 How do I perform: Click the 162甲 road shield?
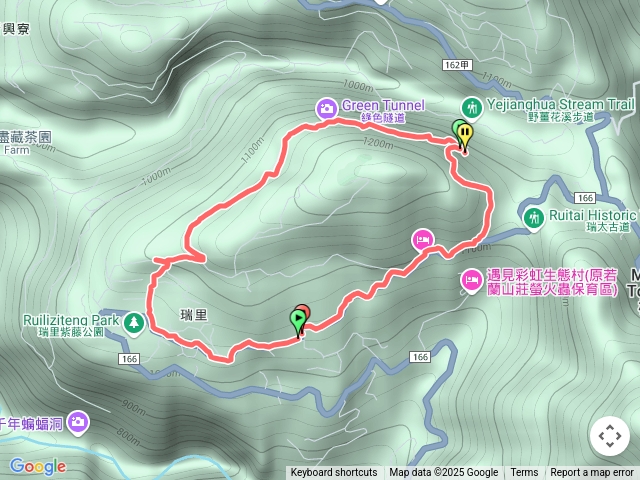coord(457,65)
